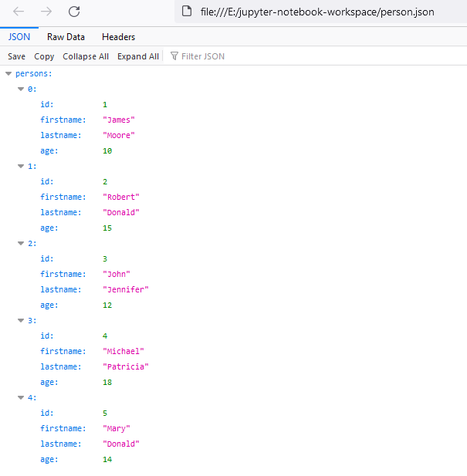Click the browser Forward arrow

click(x=46, y=12)
